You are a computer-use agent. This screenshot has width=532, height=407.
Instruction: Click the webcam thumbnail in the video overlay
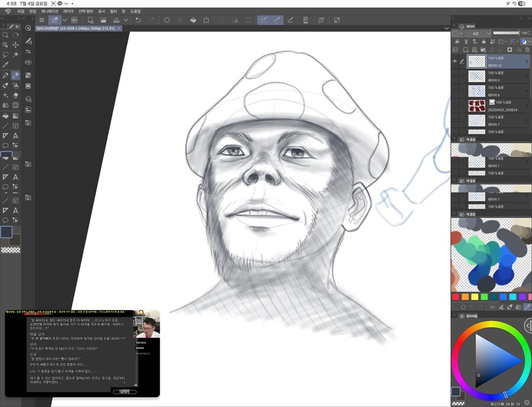[x=147, y=324]
